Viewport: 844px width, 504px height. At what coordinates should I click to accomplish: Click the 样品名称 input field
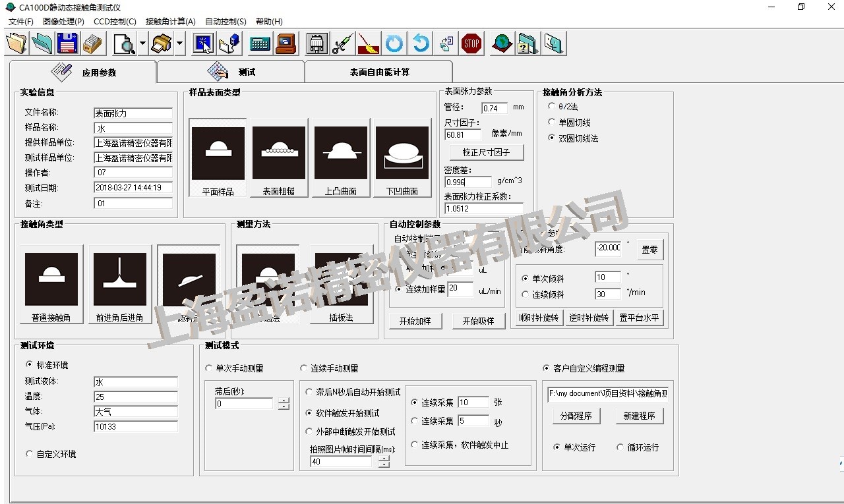point(133,128)
